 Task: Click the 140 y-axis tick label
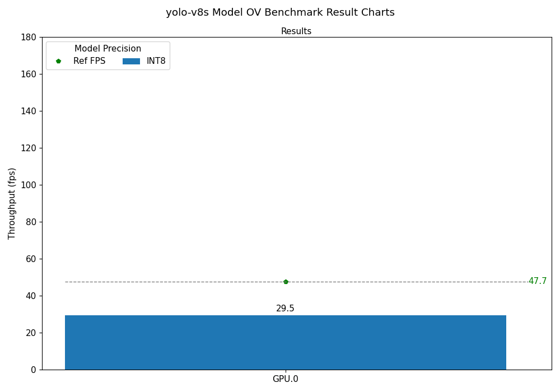tap(28, 111)
